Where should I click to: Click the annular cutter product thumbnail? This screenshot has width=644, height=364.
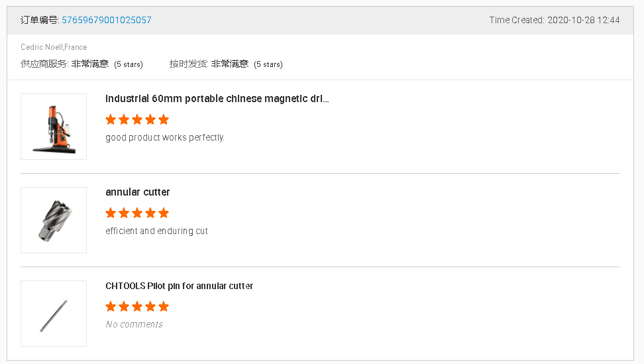point(54,220)
